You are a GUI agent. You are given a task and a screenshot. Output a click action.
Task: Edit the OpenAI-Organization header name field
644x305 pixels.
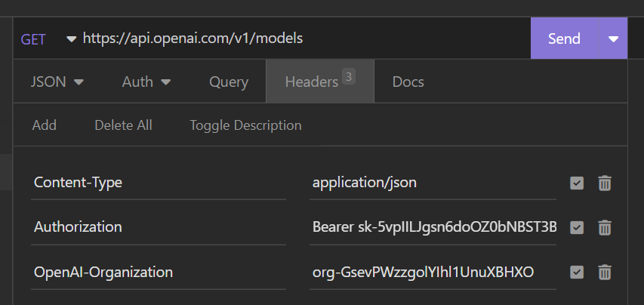pyautogui.click(x=158, y=272)
